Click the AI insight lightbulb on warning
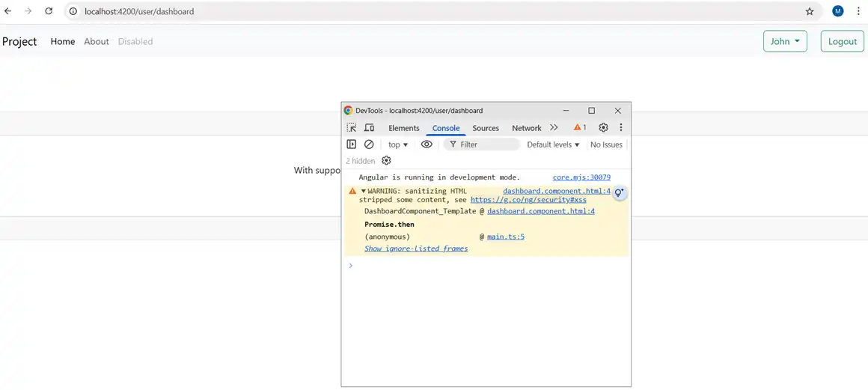Viewport: 868px width, 390px height. (x=619, y=193)
